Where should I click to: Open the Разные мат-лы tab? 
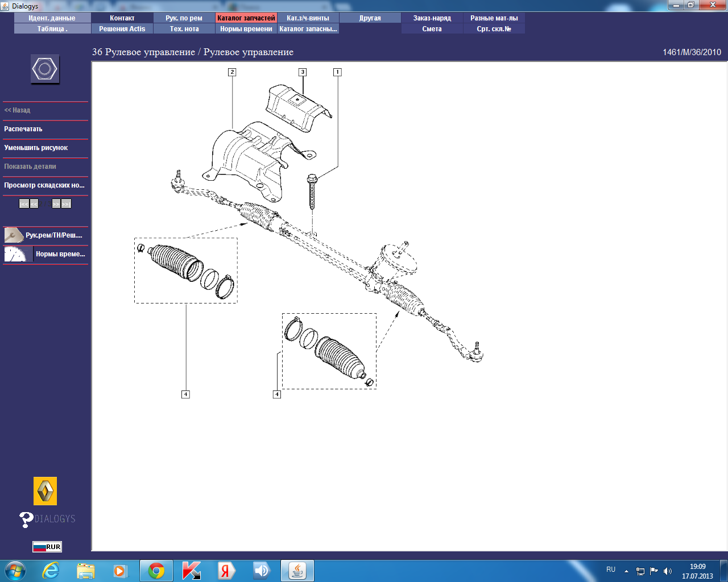(x=494, y=18)
